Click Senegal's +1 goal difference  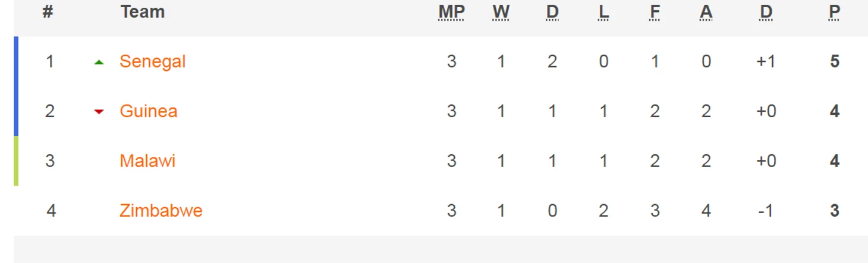pyautogui.click(x=766, y=61)
